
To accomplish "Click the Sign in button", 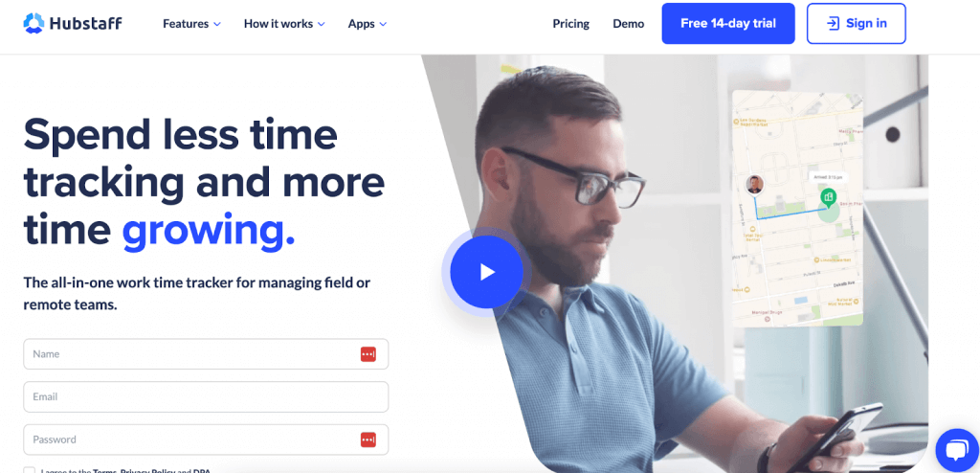I will [x=856, y=24].
